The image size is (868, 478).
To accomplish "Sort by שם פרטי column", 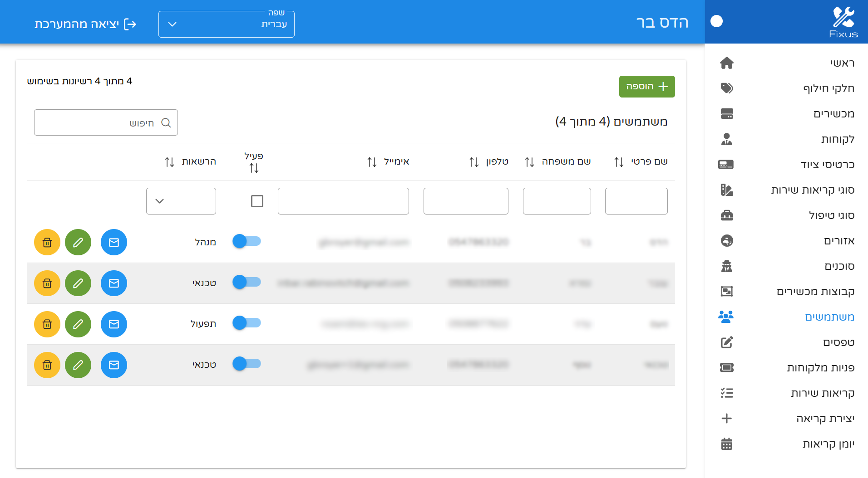I will (x=619, y=162).
